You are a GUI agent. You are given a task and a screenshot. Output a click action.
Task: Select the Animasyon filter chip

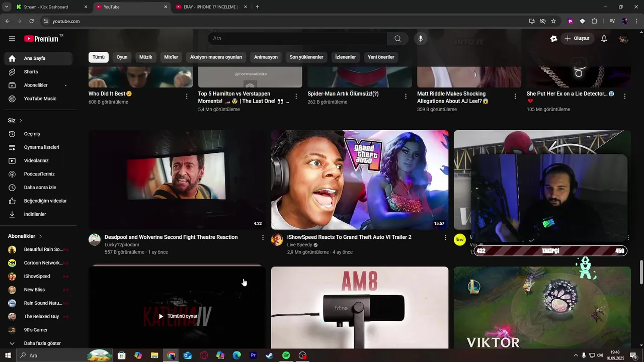[266, 57]
